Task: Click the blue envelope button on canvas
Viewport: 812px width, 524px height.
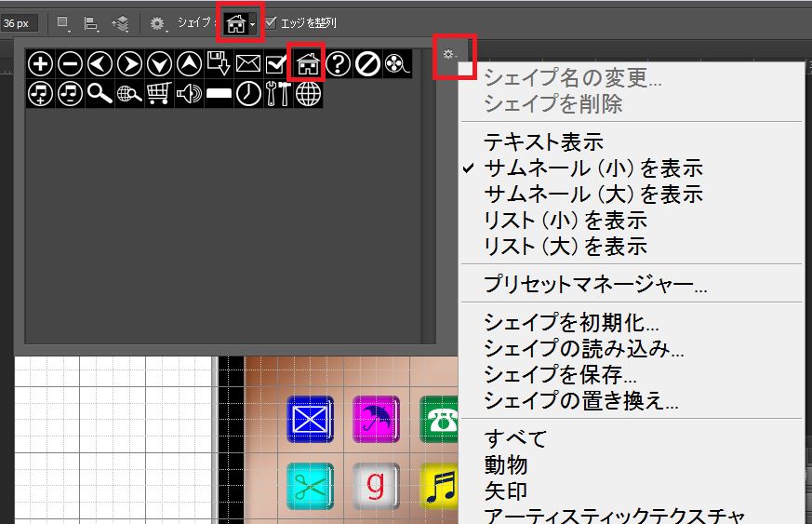Action: click(x=310, y=419)
